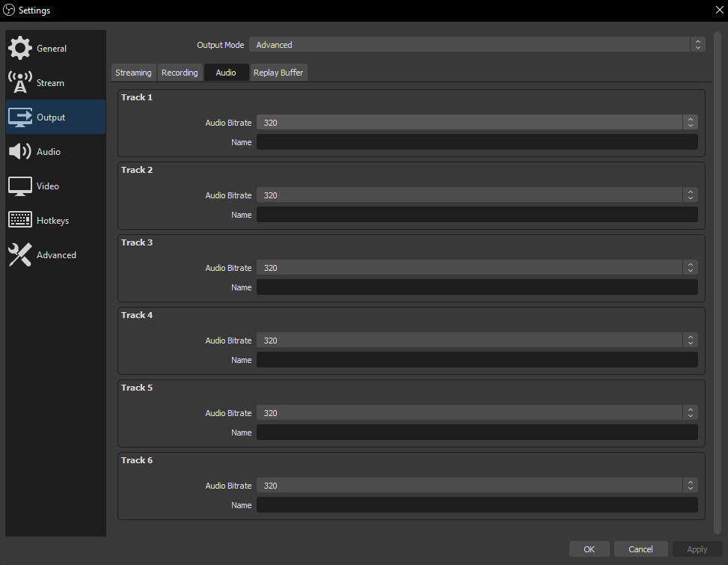Switch to the Streaming tab

[133, 73]
